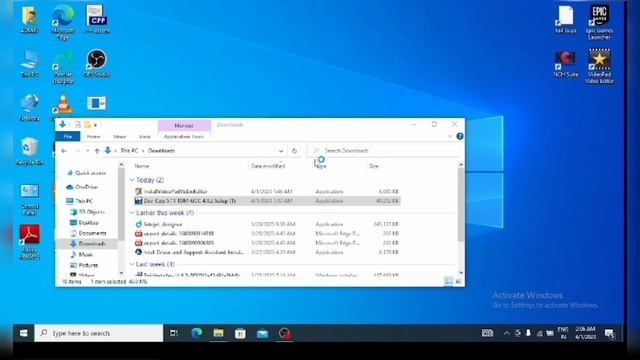This screenshot has width=640, height=360.
Task: Open the NCH Suite desktop shortcut
Action: coord(565,63)
